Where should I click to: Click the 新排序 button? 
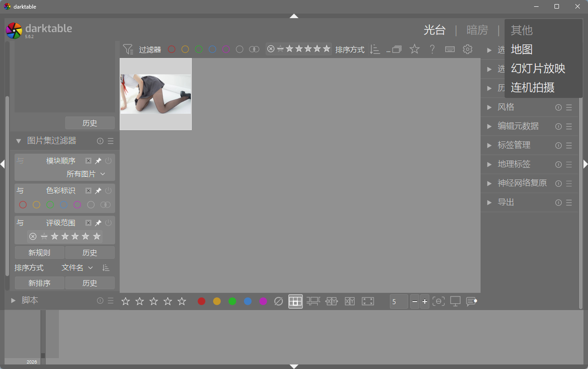(39, 283)
